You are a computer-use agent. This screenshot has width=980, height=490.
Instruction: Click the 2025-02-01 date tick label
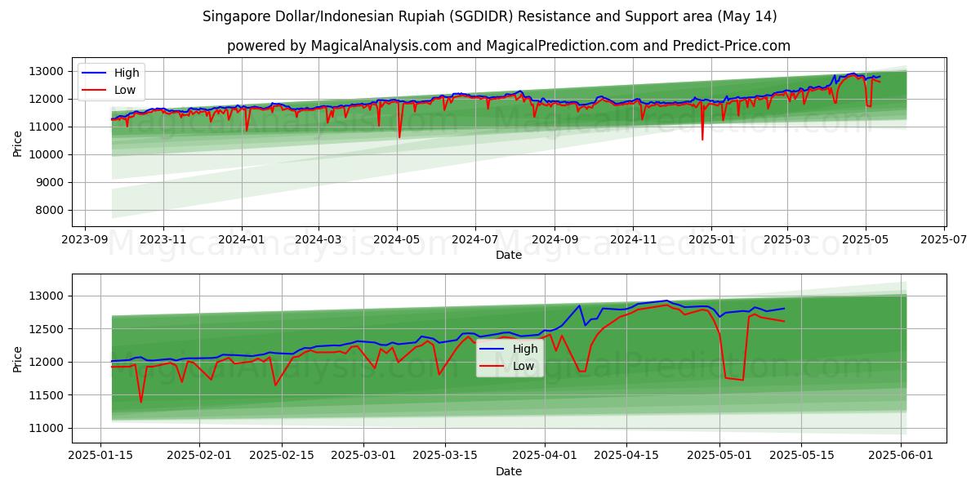(199, 457)
